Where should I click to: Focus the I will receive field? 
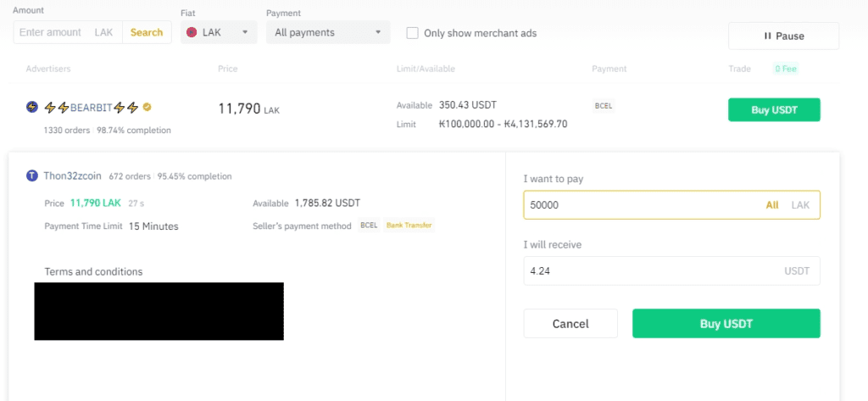click(x=671, y=270)
